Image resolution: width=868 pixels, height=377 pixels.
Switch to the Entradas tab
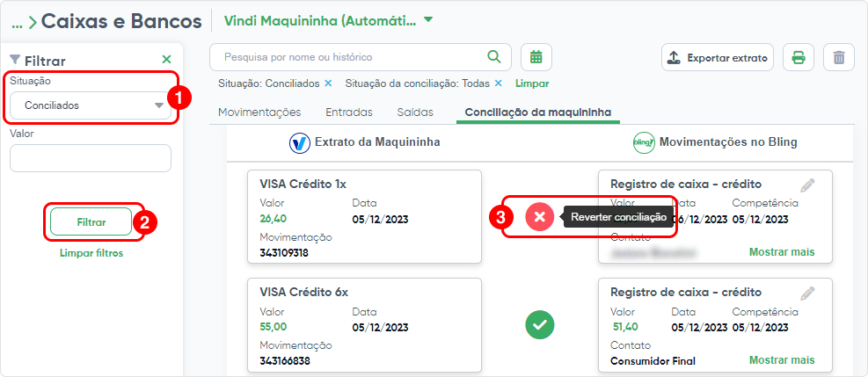[x=349, y=112]
